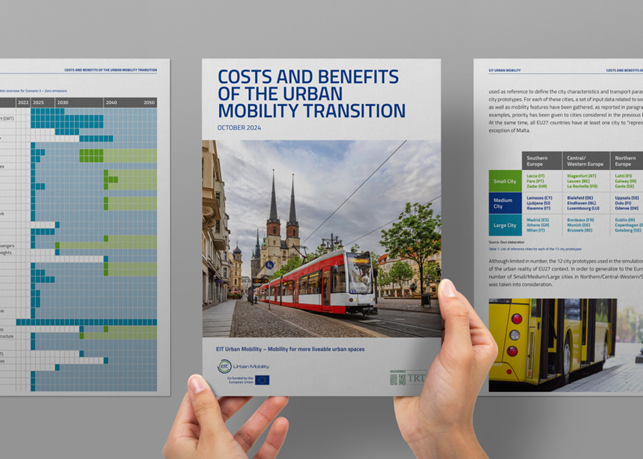Click the EIT Urban Mobility logo on cover
643x459 pixels.
(x=243, y=366)
